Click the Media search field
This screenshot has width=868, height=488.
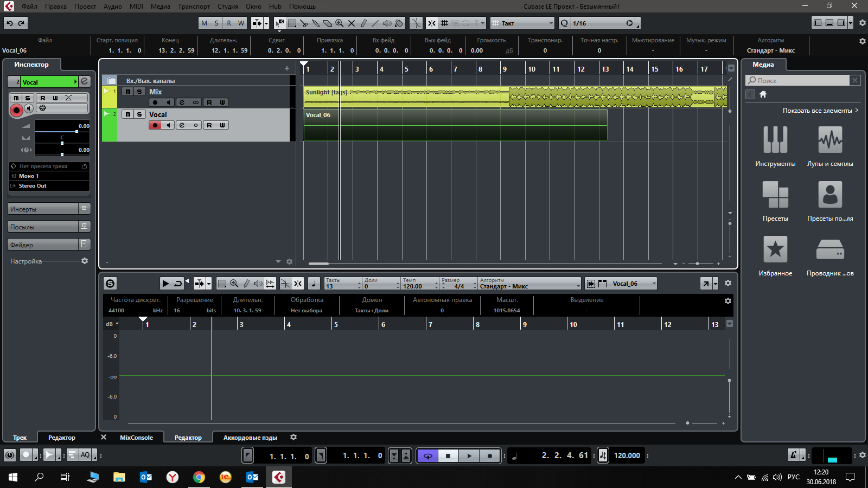[797, 80]
